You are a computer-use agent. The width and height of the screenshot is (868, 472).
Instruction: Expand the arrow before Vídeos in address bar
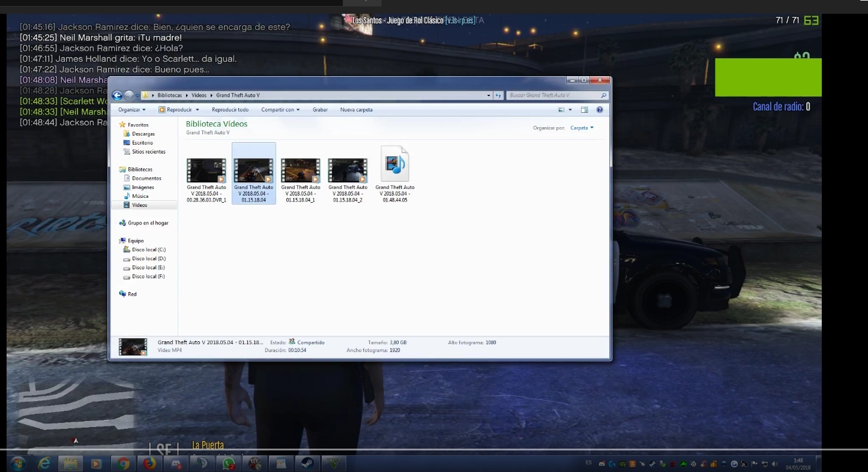(x=187, y=95)
